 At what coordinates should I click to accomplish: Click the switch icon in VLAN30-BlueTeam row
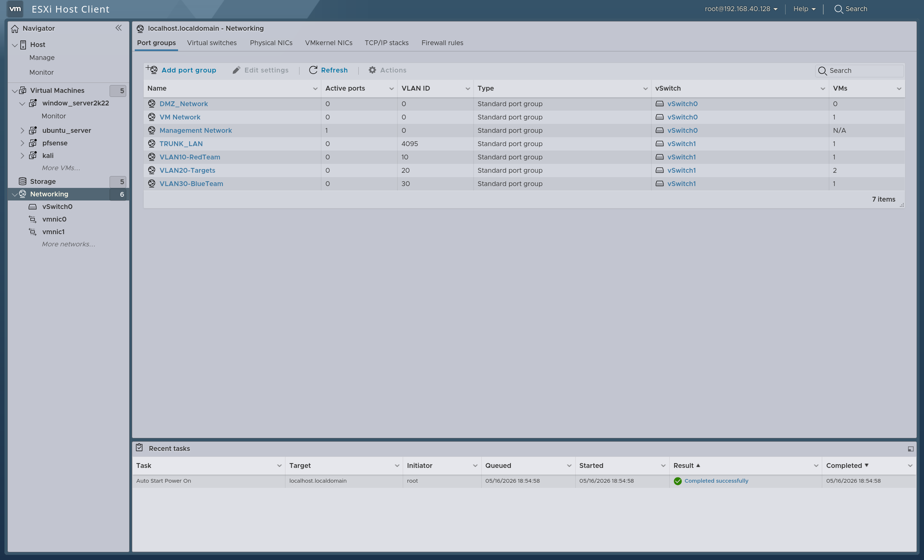(x=660, y=183)
